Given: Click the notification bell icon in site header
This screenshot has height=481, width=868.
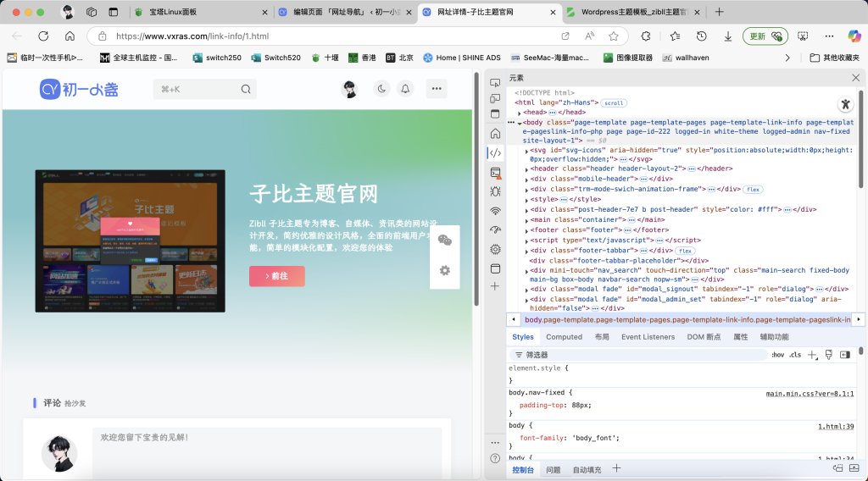Looking at the screenshot, I should pyautogui.click(x=405, y=89).
